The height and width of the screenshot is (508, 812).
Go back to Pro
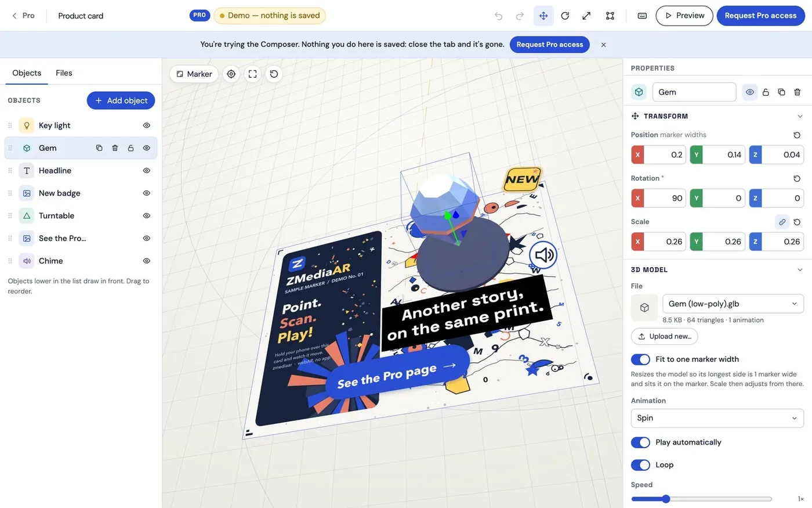23,16
